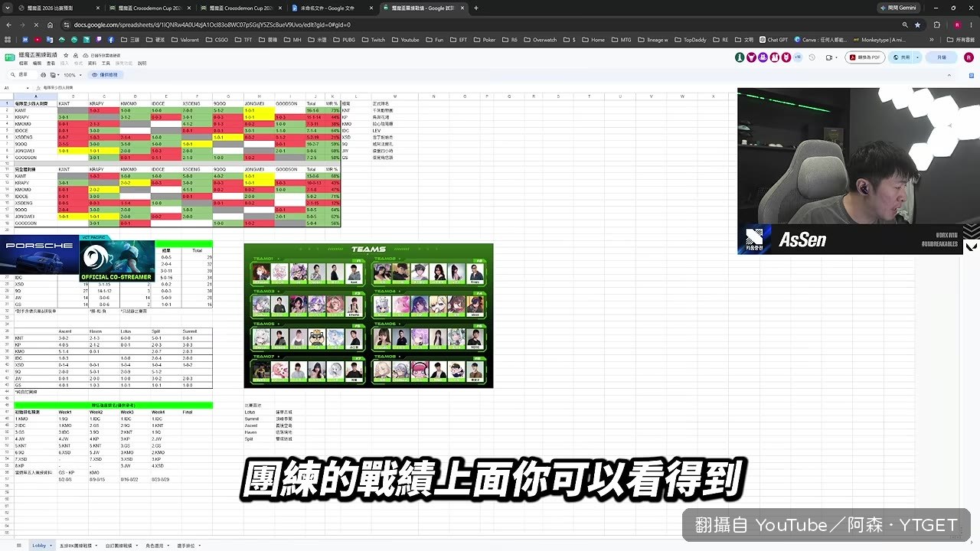
Task: Click the TEAMS roster image
Action: click(368, 315)
